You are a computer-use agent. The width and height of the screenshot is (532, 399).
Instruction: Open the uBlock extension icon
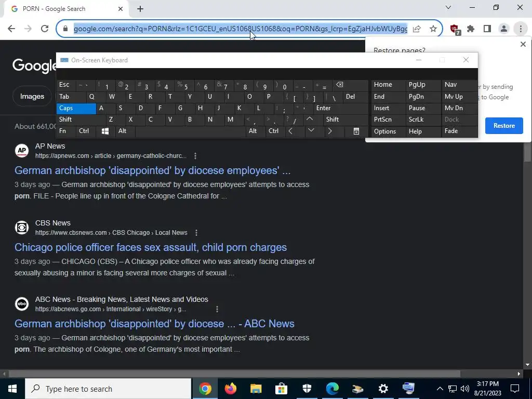[x=455, y=29]
